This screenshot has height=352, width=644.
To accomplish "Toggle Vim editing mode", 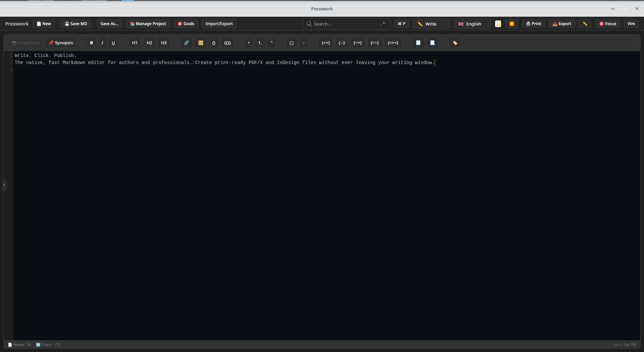I will (x=631, y=24).
